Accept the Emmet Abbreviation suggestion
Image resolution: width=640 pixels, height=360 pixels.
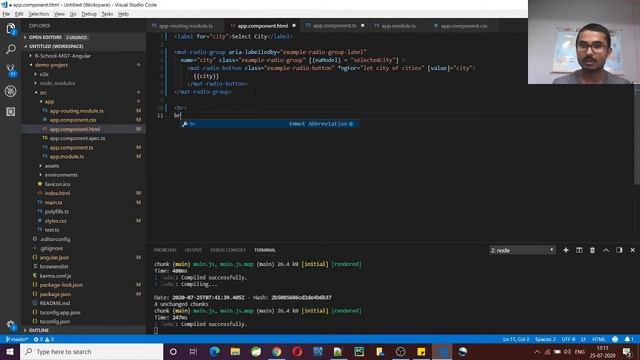click(x=270, y=124)
